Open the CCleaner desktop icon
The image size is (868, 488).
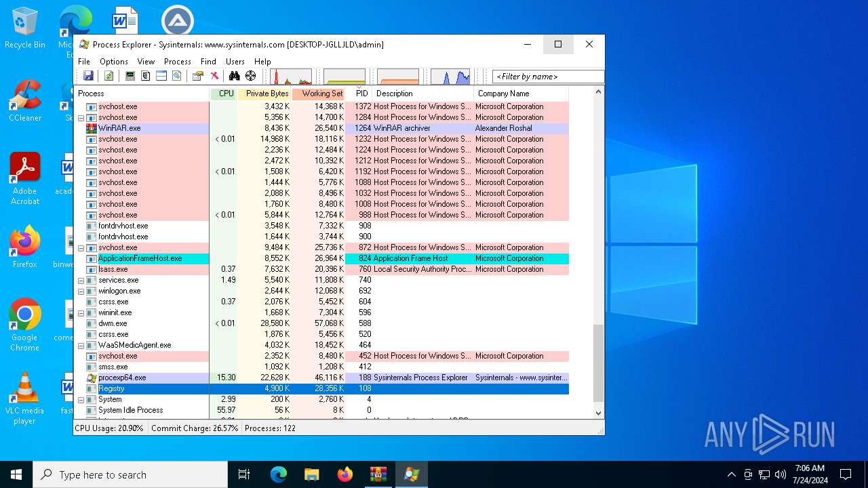(x=25, y=101)
